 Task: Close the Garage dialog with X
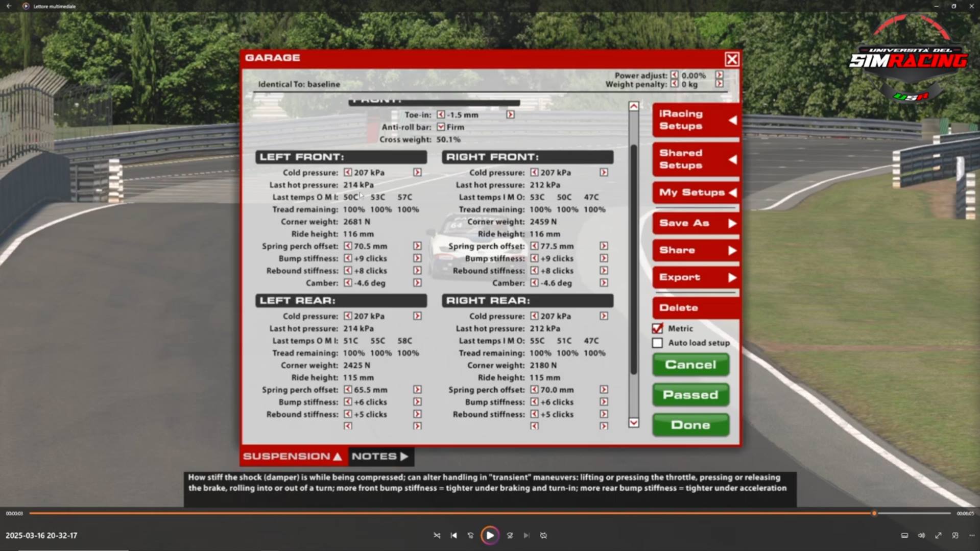pyautogui.click(x=732, y=59)
